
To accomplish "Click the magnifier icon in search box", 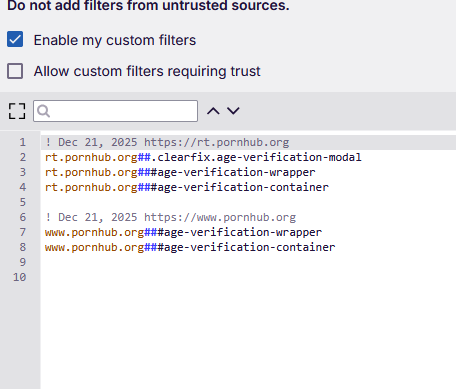I will tap(43, 111).
